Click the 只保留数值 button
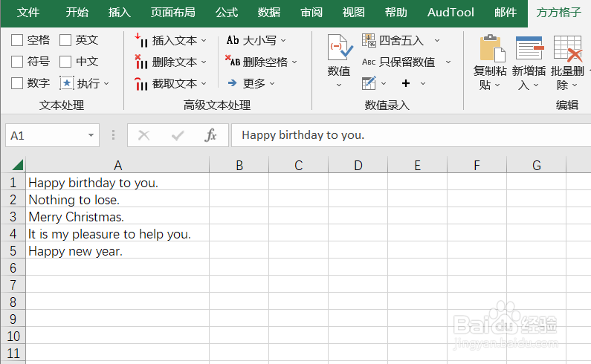 [407, 62]
